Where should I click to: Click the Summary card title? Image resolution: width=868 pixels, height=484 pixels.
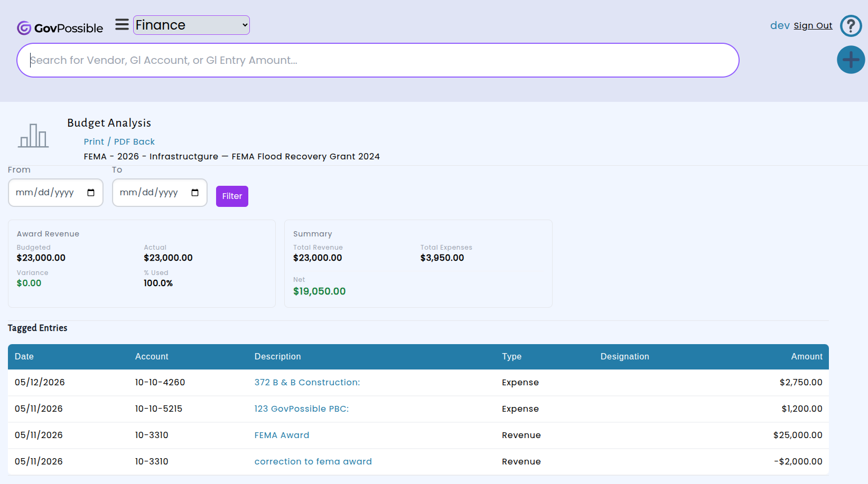pos(313,234)
